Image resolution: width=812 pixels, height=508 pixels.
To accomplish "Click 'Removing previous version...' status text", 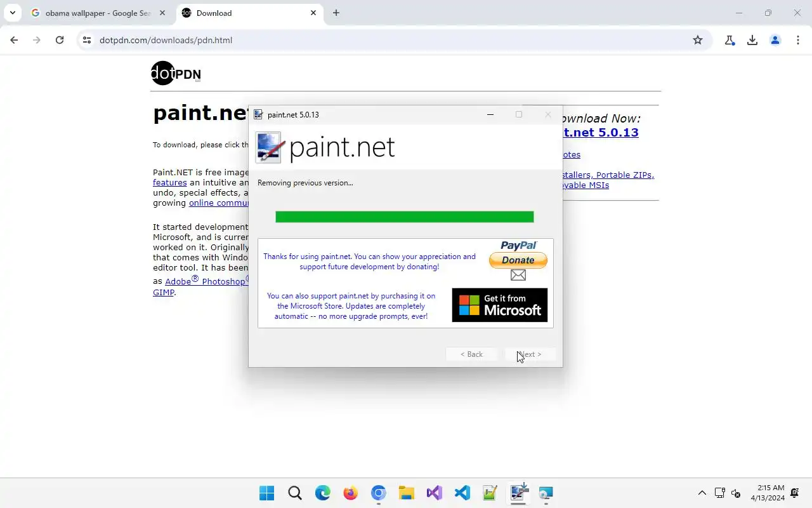I will [305, 183].
